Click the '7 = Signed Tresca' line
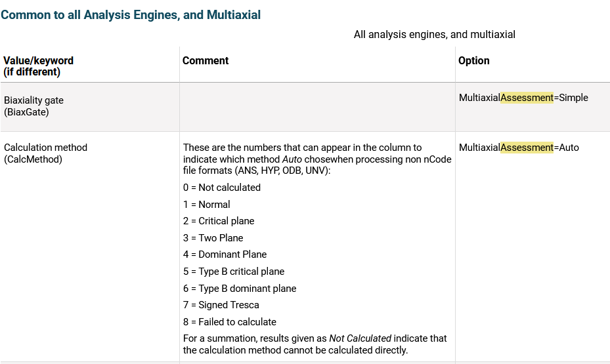The height and width of the screenshot is (364, 610). pos(221,305)
